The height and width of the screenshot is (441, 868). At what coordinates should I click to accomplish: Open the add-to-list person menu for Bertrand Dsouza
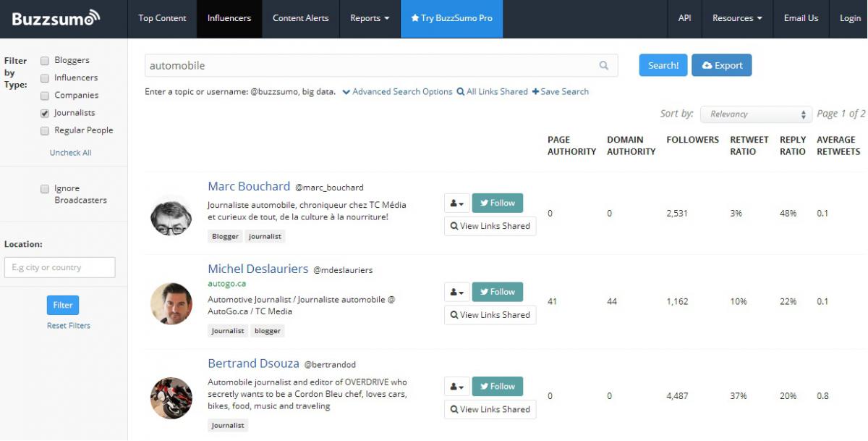457,387
